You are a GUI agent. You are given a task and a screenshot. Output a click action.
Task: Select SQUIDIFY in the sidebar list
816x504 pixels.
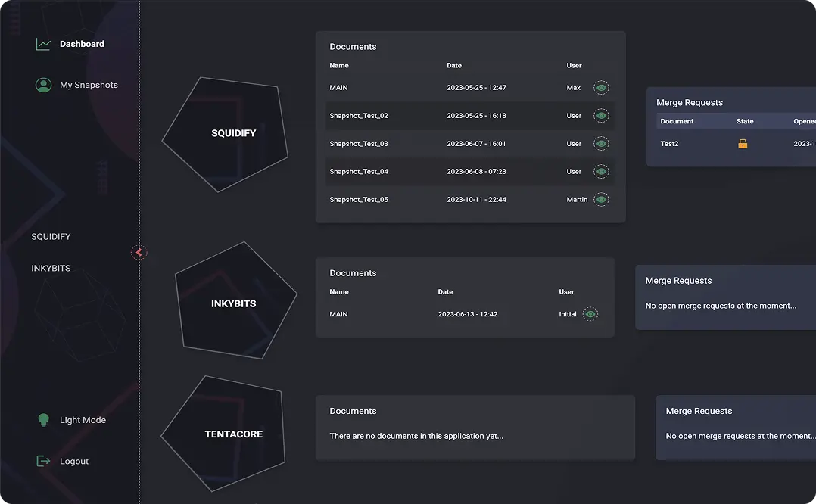(x=51, y=237)
